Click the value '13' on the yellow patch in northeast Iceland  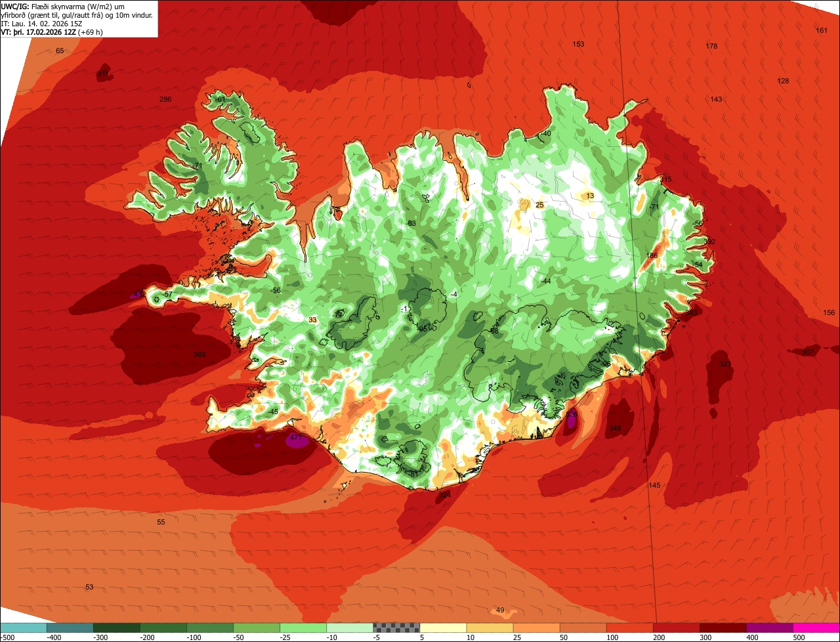pos(590,196)
